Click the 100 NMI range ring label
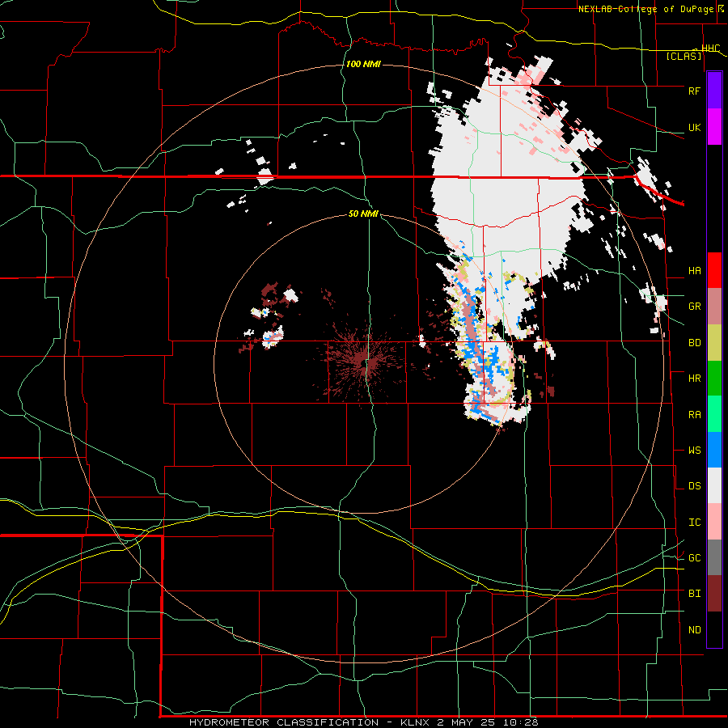 pos(363,64)
